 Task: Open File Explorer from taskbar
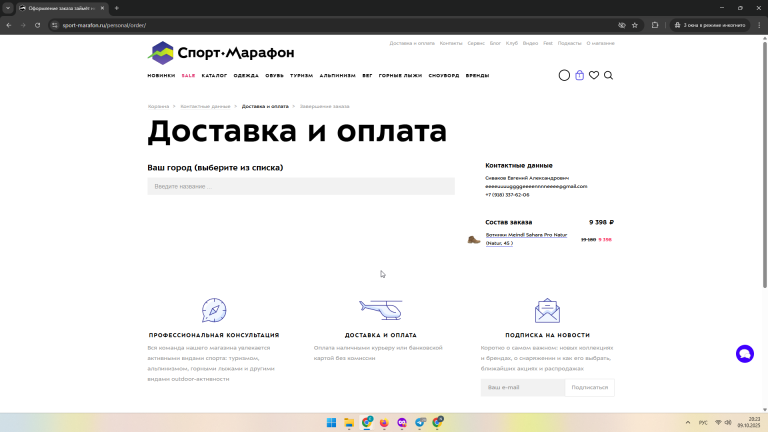(x=349, y=422)
